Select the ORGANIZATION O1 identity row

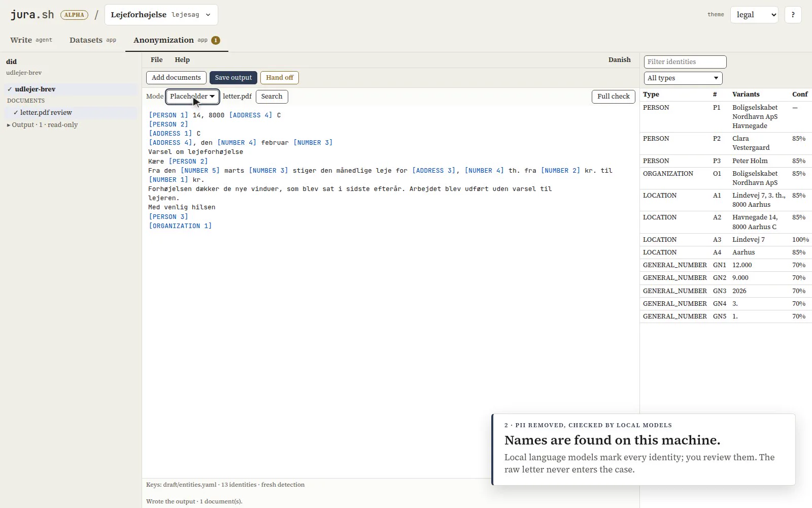click(726, 178)
